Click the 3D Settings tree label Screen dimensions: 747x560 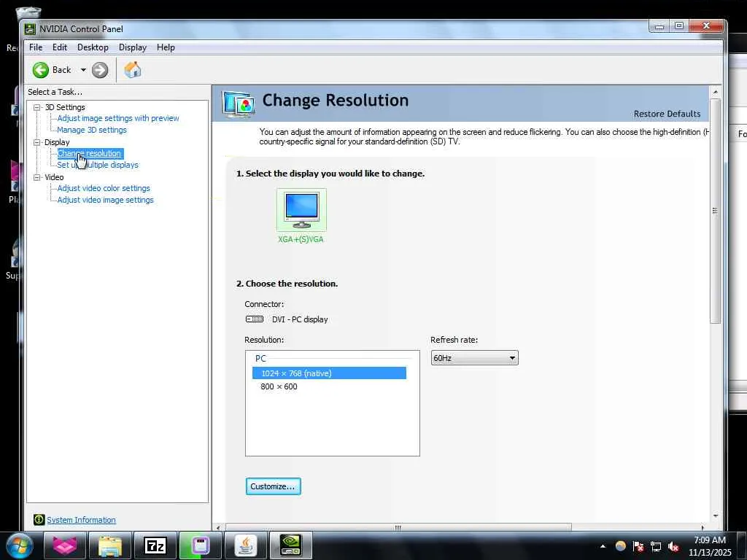tap(65, 107)
